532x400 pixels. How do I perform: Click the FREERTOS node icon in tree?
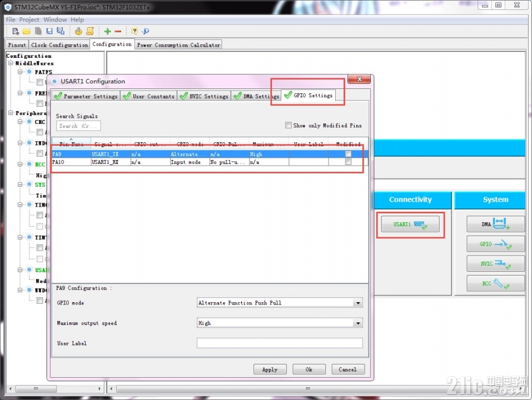pos(29,93)
